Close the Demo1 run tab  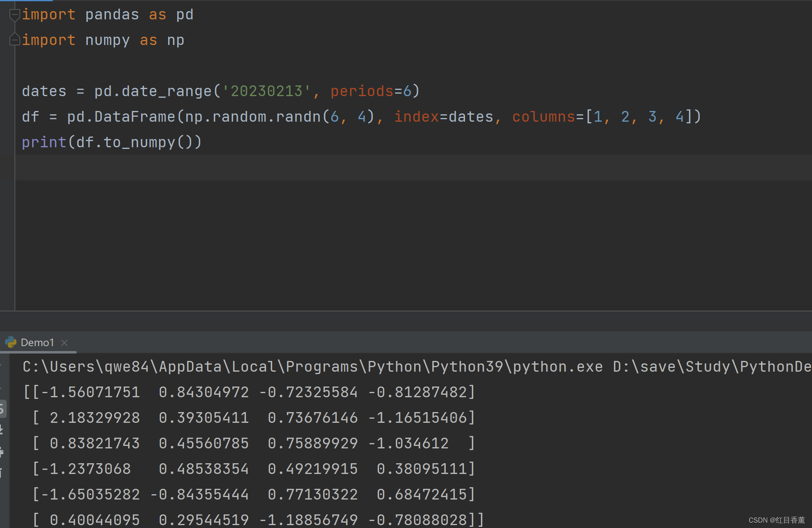tap(64, 342)
